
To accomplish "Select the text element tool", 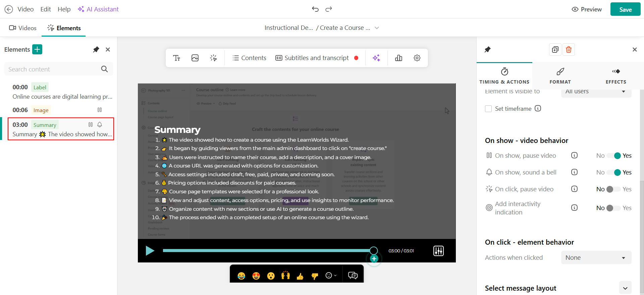I will (x=177, y=58).
